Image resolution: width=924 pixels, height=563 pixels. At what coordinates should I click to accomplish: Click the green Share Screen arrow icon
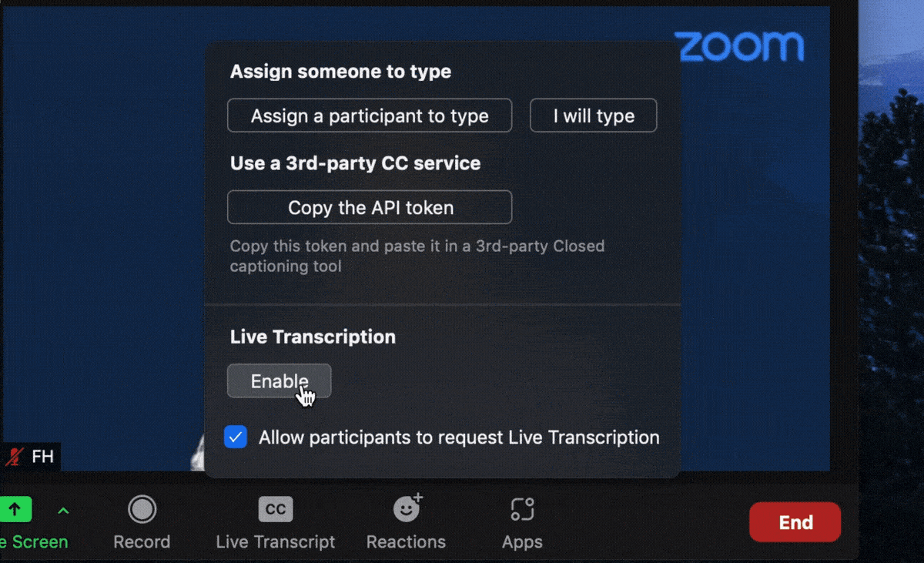[15, 509]
